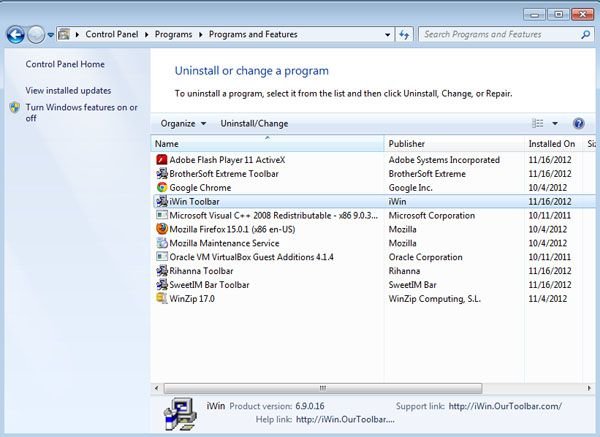Click Oracle Corporation publisher cell
600x437 pixels.
click(426, 257)
